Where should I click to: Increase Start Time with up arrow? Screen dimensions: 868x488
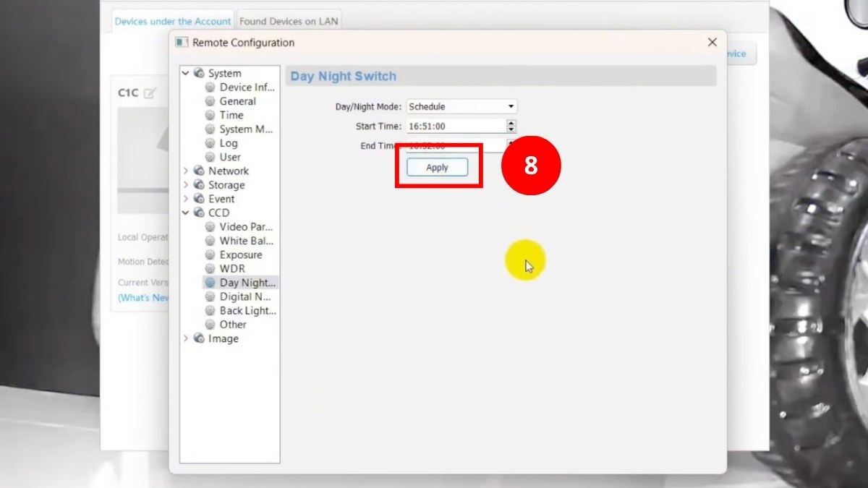tap(511, 123)
